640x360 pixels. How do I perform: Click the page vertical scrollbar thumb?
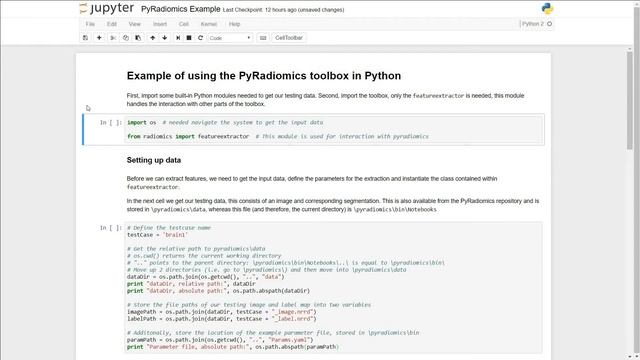point(630,100)
